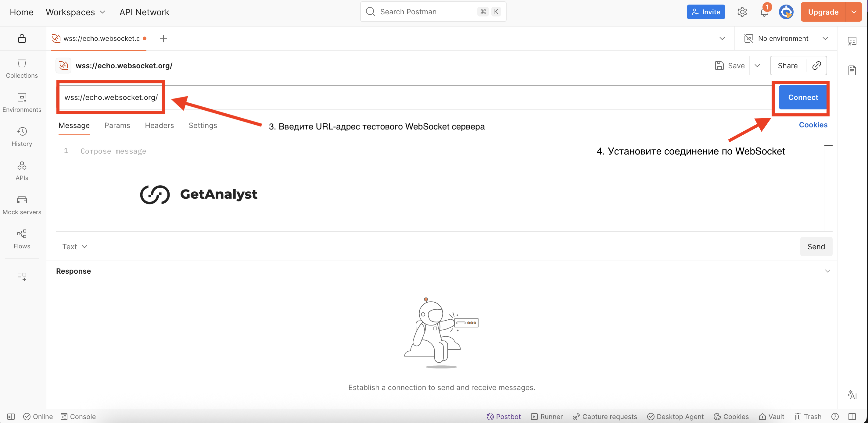Open the Collections sidebar panel
868x423 pixels.
tap(22, 68)
